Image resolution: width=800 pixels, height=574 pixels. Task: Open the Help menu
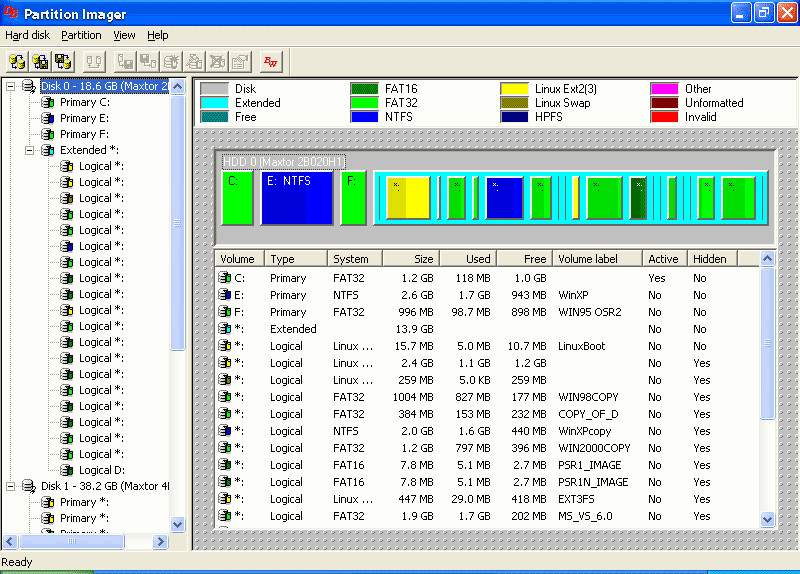coord(158,35)
